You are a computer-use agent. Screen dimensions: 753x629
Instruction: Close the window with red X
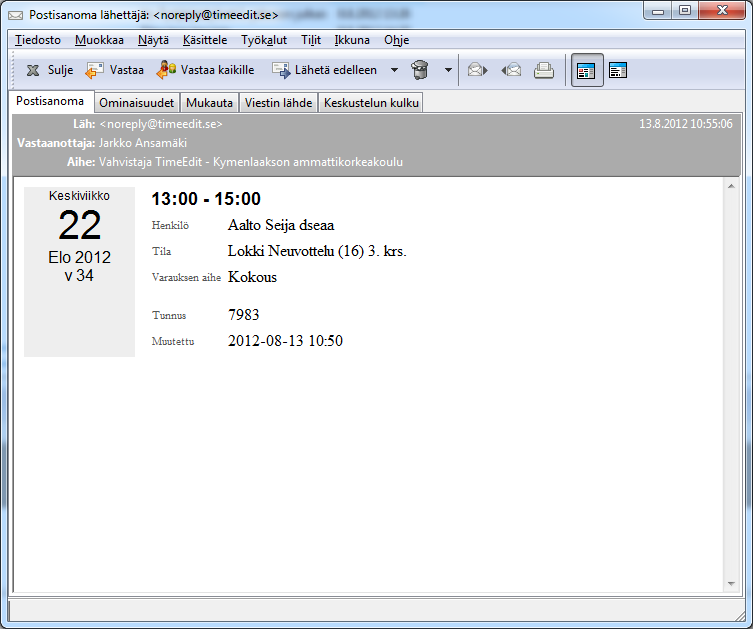722,11
